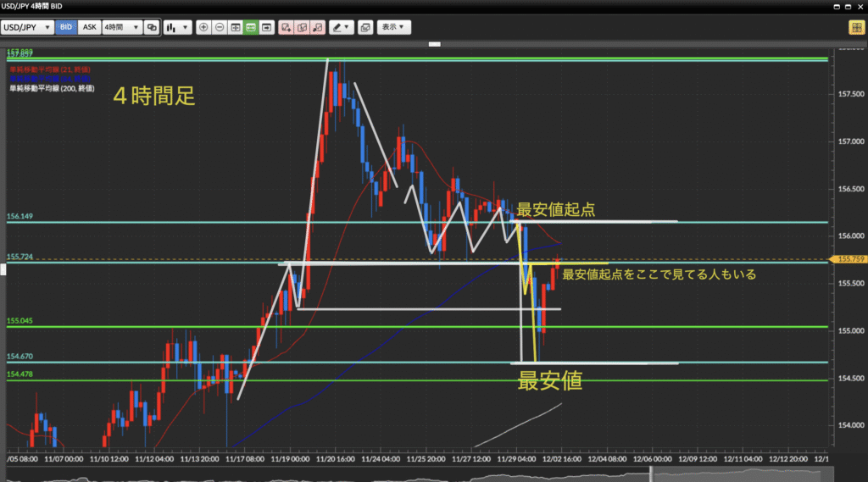This screenshot has height=482, width=868.
Task: Open the 4時間 timeframe dropdown
Action: [x=120, y=27]
